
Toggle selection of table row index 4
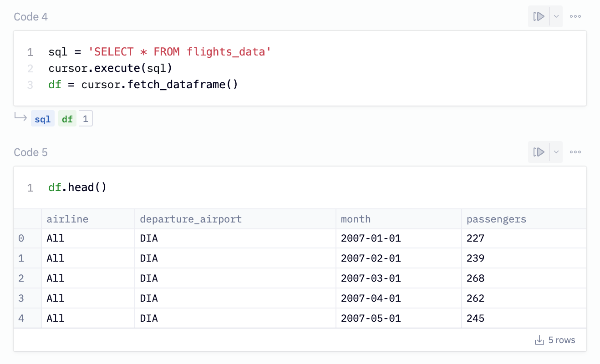point(22,318)
